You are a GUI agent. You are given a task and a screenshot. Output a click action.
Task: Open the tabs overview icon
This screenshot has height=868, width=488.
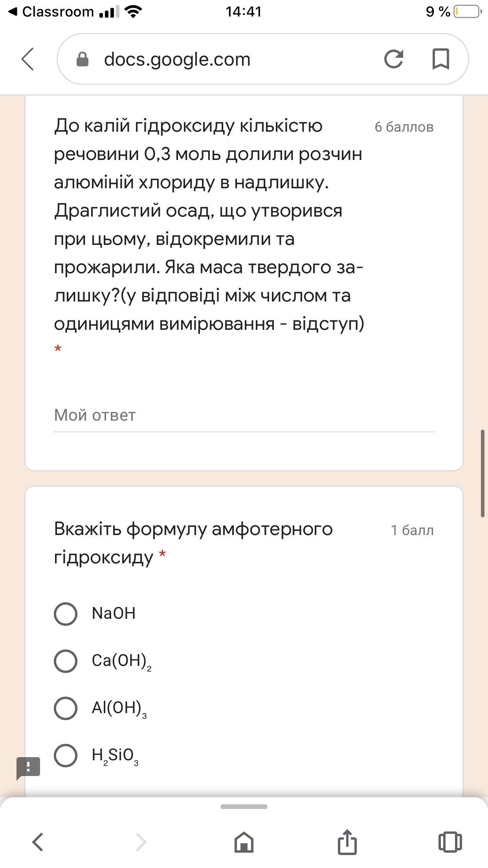[x=450, y=842]
